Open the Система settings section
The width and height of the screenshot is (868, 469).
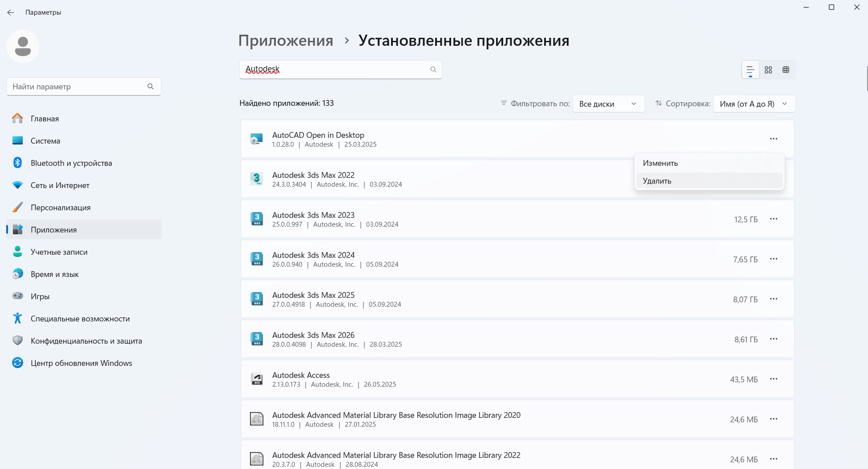point(45,140)
